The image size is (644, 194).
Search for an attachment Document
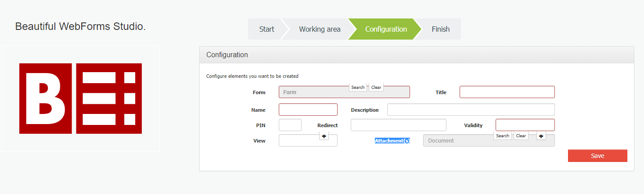503,136
